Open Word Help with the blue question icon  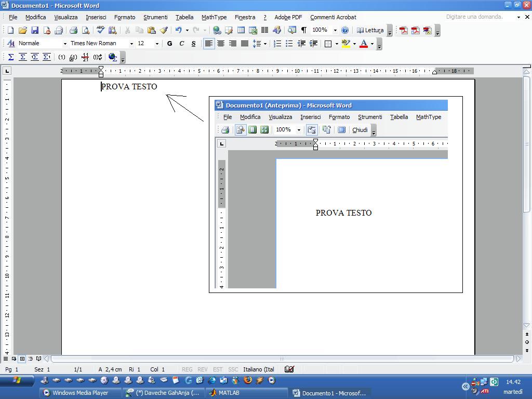pyautogui.click(x=345, y=30)
